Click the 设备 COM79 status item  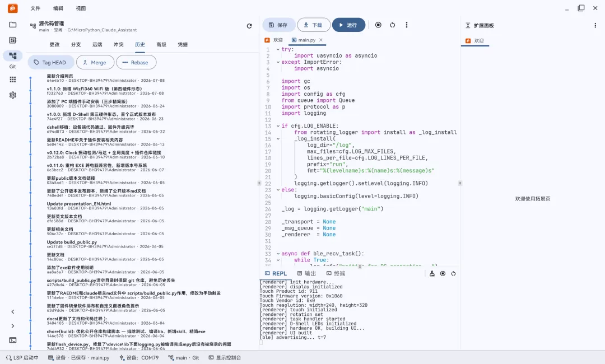point(139,357)
